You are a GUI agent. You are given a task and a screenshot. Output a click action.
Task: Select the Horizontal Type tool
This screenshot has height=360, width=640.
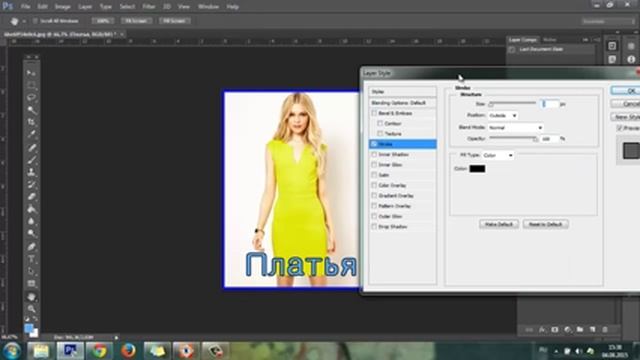[x=31, y=259]
